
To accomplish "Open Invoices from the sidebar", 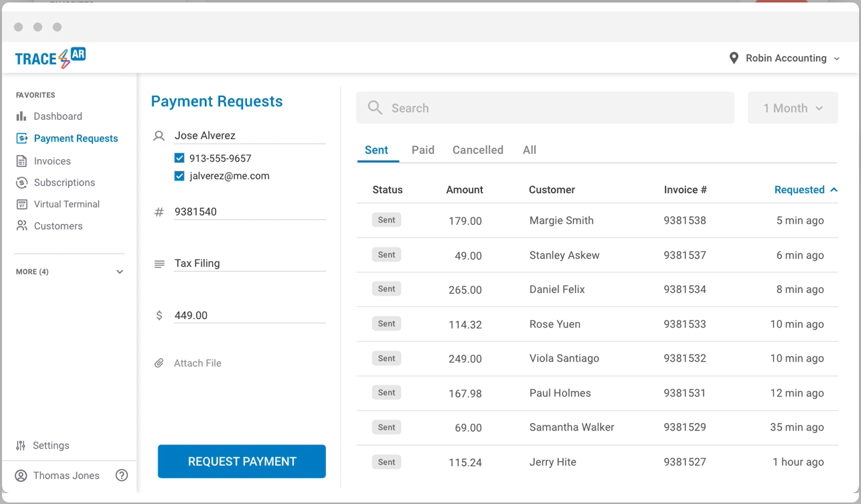I will (52, 161).
